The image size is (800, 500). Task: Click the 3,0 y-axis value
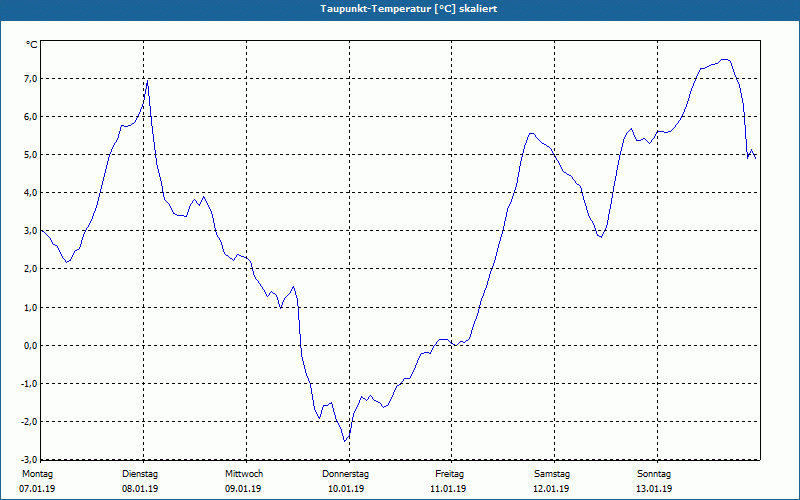[x=31, y=231]
